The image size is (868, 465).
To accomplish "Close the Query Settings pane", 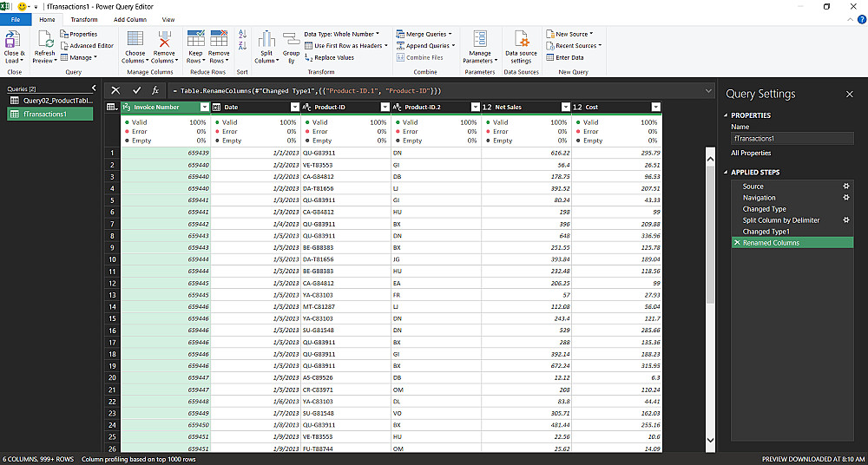I will coord(849,95).
